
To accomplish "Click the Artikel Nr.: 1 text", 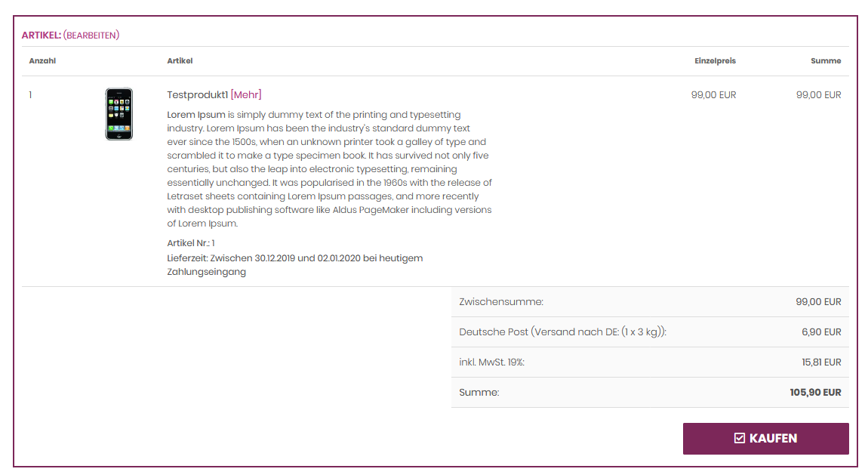I will [x=191, y=243].
